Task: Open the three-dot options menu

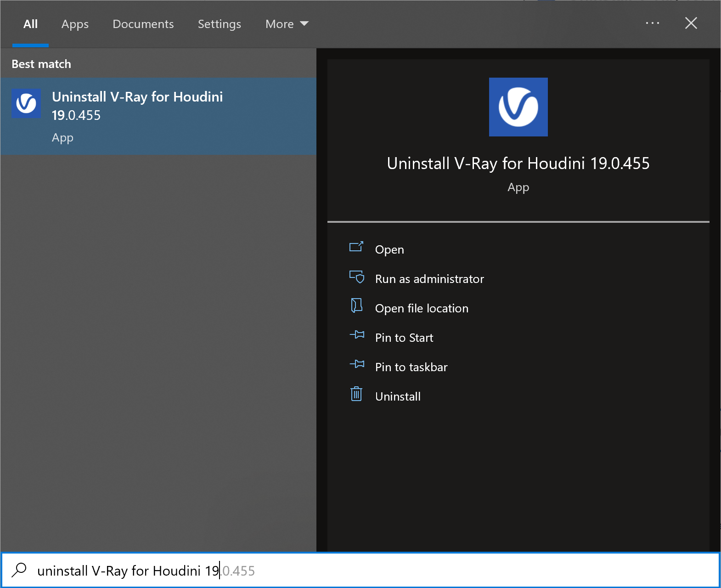Action: pyautogui.click(x=653, y=23)
